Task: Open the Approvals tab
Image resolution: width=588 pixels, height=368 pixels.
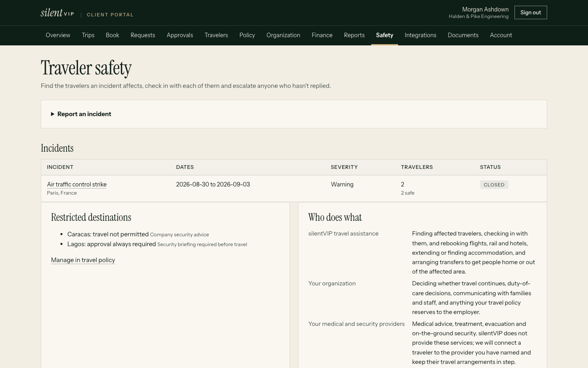Action: (x=180, y=35)
